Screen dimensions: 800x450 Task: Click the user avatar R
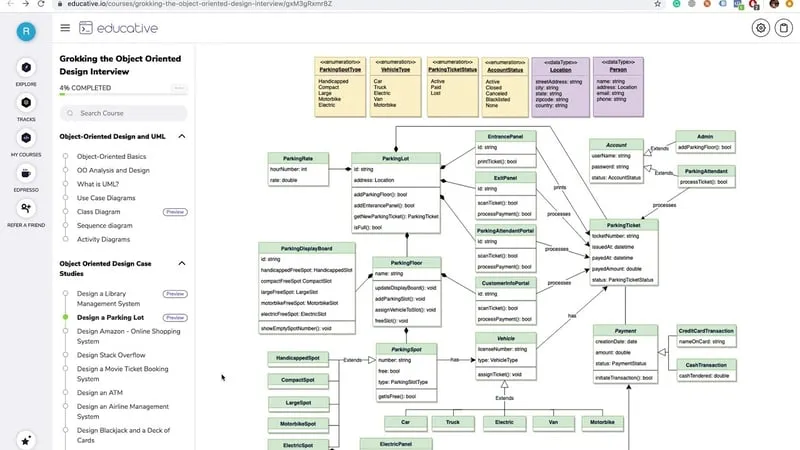click(x=26, y=32)
